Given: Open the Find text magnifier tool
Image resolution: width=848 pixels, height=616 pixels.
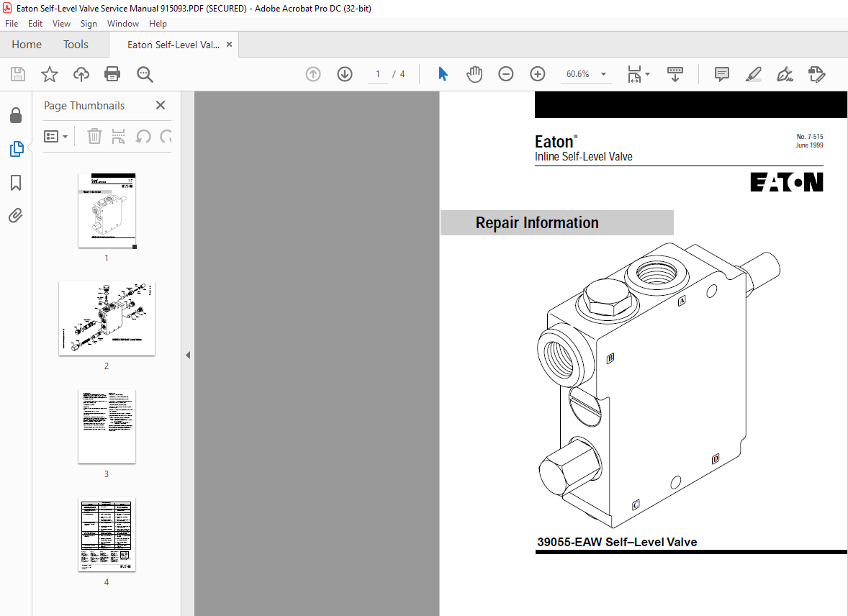Looking at the screenshot, I should click(x=145, y=74).
